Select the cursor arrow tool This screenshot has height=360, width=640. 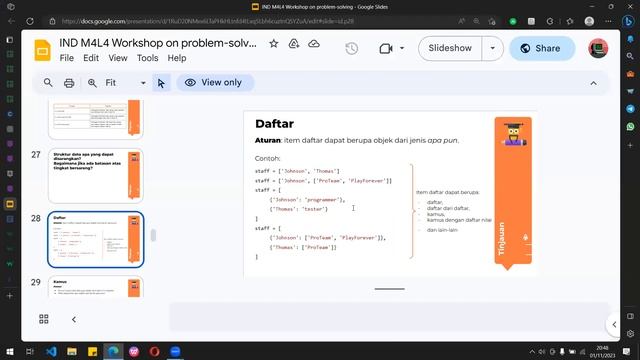161,83
